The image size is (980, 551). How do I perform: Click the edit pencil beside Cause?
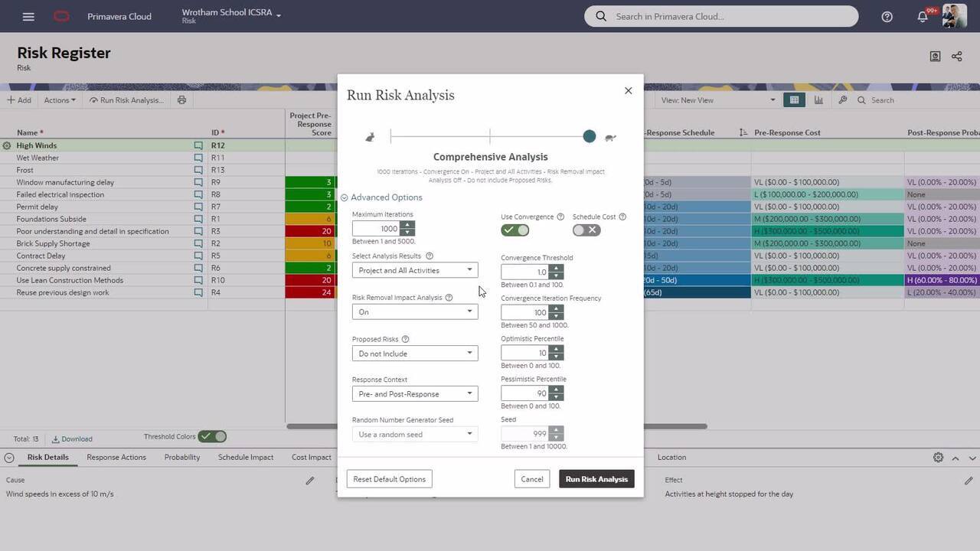(310, 481)
